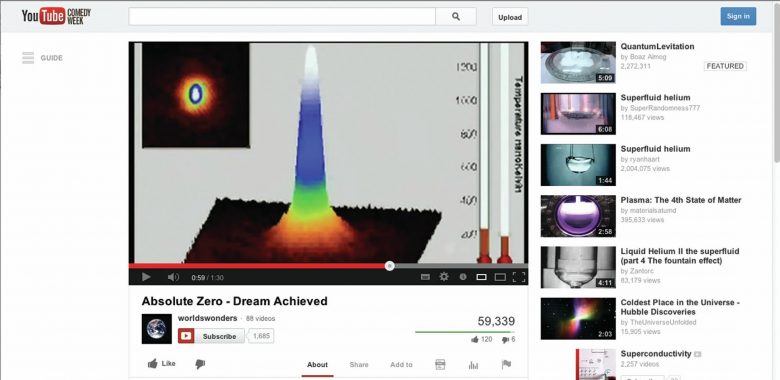Select the About tab

click(x=317, y=365)
